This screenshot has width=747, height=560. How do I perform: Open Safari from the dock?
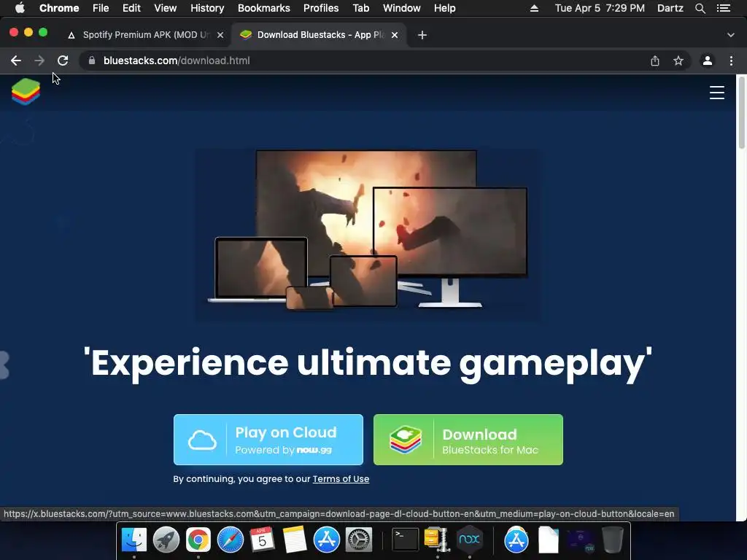(x=230, y=540)
